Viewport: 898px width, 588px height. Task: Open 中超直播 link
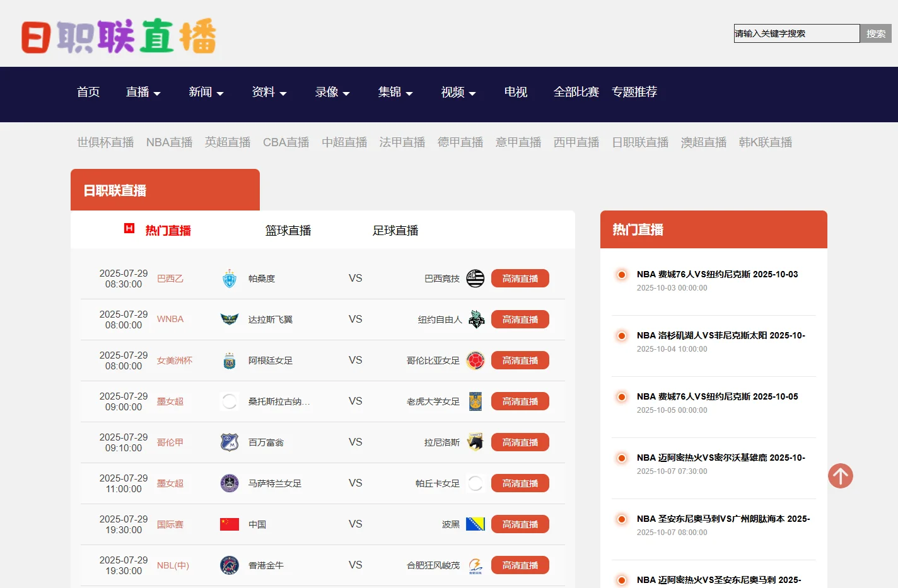[344, 142]
